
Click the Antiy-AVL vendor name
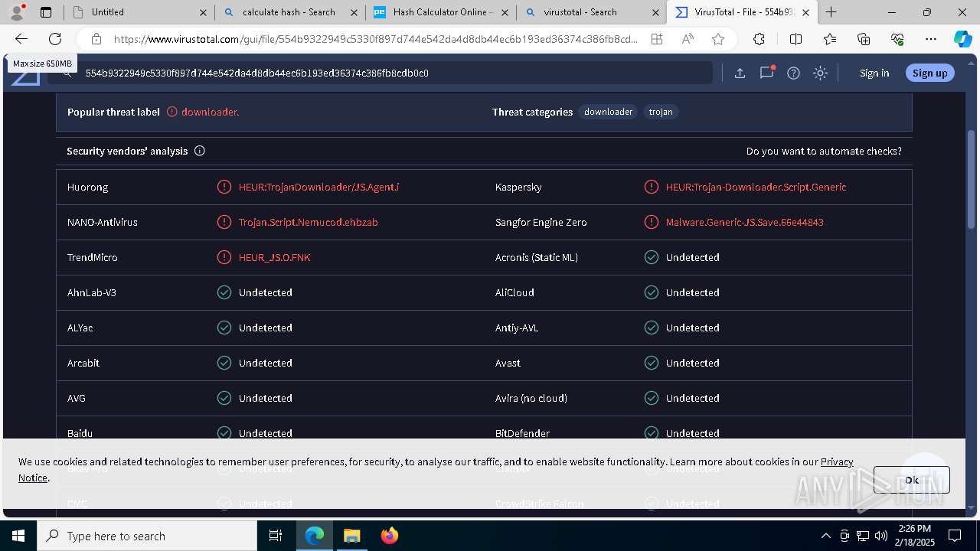click(x=517, y=328)
